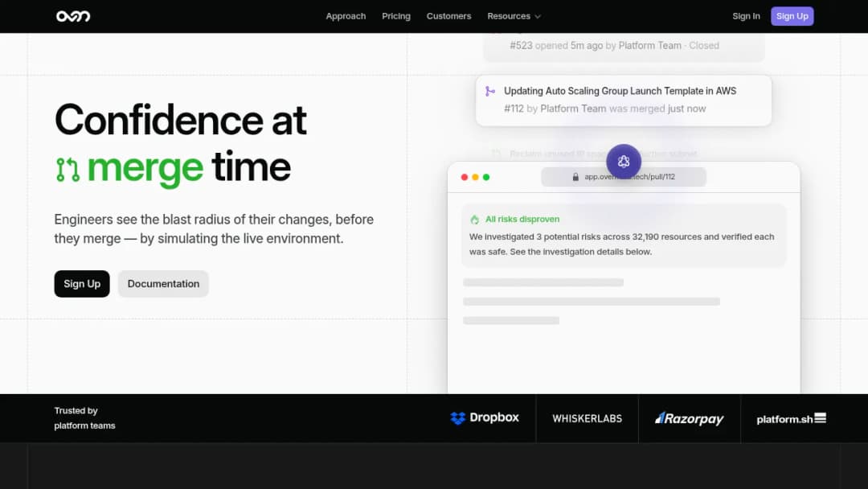This screenshot has height=489, width=868.
Task: Click the Overmind logo in the header
Action: click(73, 16)
